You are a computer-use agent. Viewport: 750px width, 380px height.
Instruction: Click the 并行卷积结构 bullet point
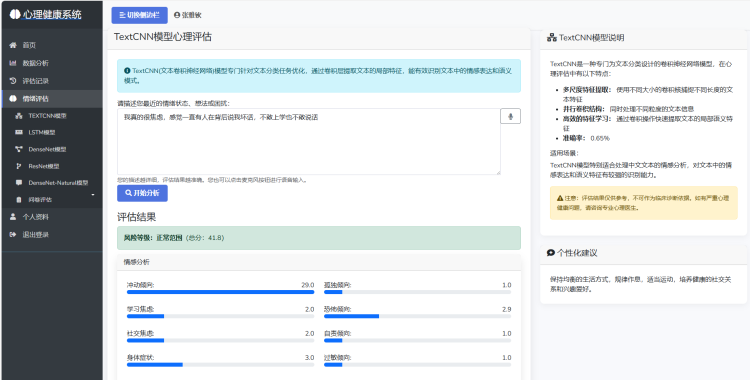(628, 109)
